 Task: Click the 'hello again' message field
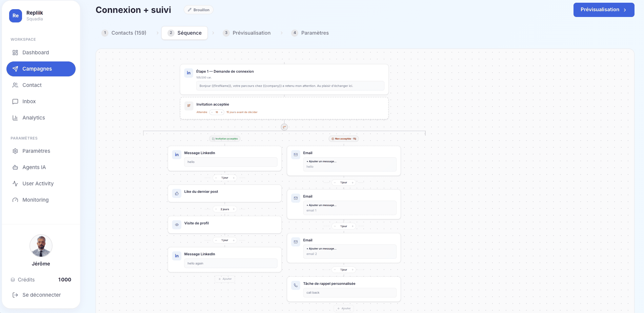pos(231,263)
